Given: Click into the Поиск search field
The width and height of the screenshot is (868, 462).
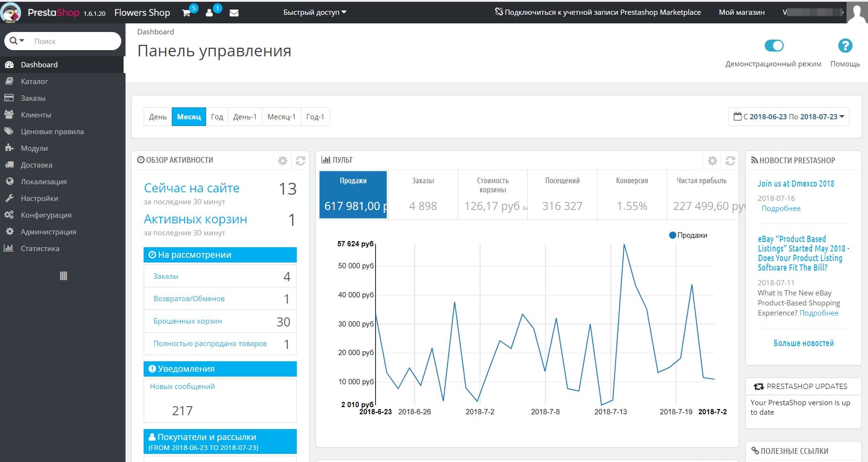Looking at the screenshot, I should 74,41.
